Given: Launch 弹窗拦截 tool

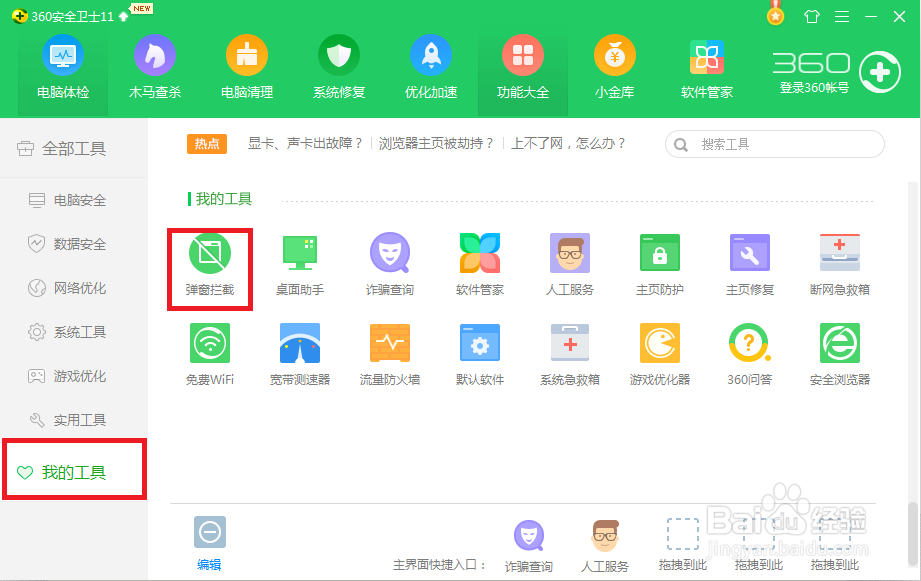Looking at the screenshot, I should coord(210,265).
